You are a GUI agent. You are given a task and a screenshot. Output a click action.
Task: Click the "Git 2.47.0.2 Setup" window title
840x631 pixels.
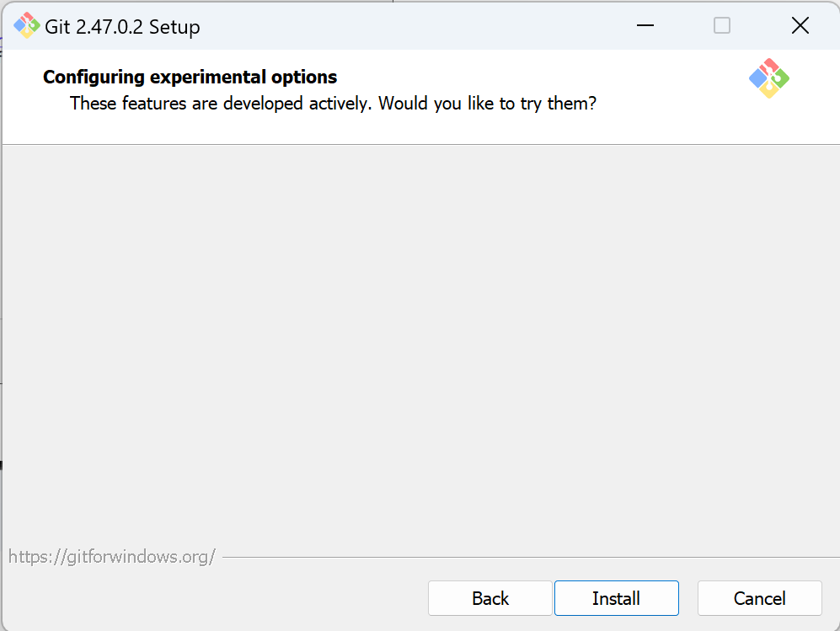pyautogui.click(x=122, y=27)
